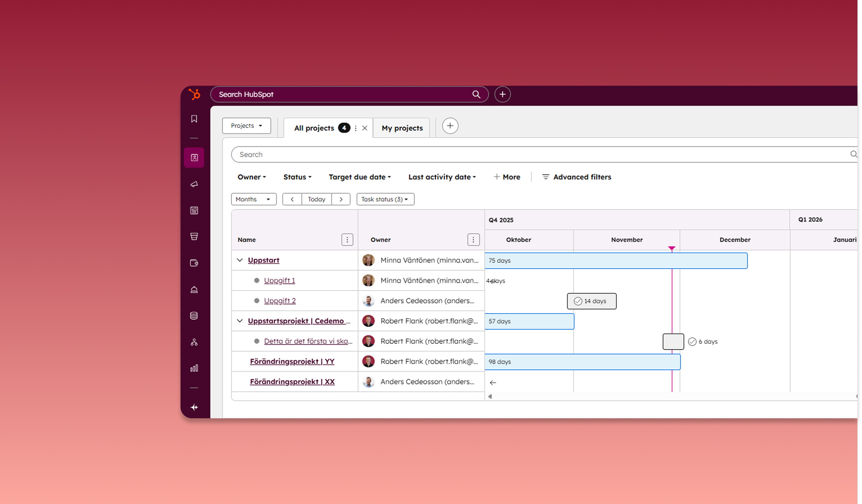Viewport: 862px width, 504px height.
Task: Add a new view with plus button
Action: pos(450,126)
